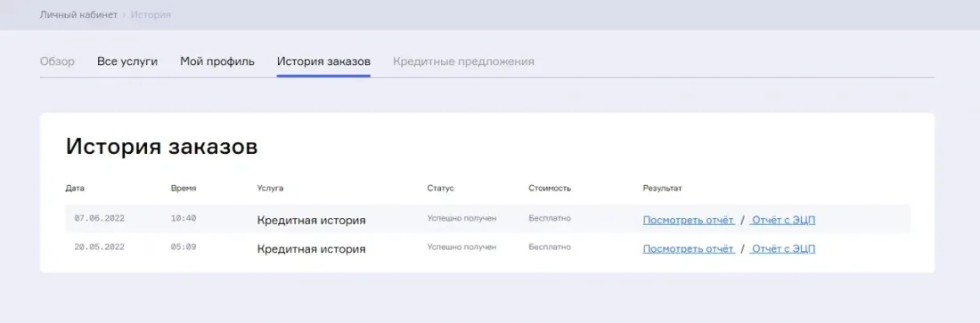Click Бесплатно cost in the 20.05.2022 row
980x323 pixels.
pyautogui.click(x=550, y=246)
